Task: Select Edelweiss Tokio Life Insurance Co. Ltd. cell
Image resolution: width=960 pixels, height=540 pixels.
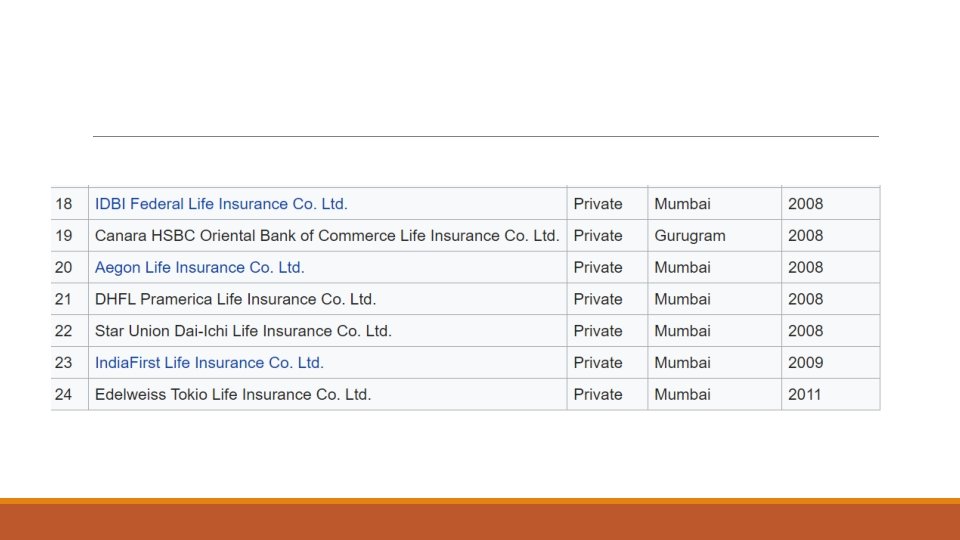Action: 328,394
